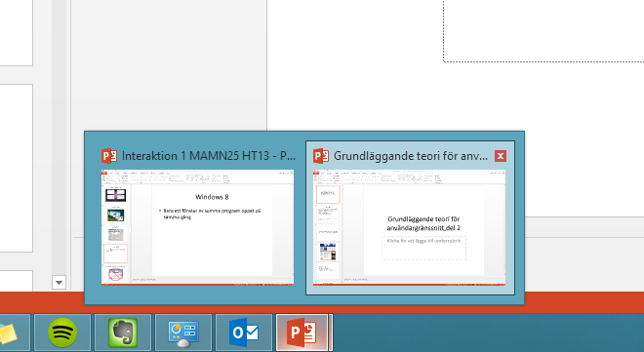The height and width of the screenshot is (352, 644).
Task: Click the Interaktion 1 MAMN25 HT13 title text
Action: [x=208, y=156]
